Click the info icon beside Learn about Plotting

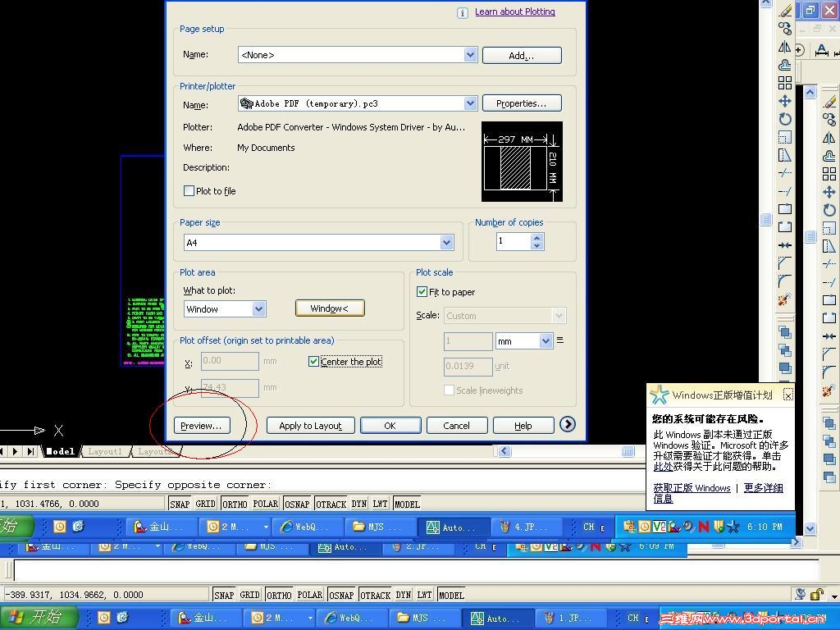tap(463, 13)
